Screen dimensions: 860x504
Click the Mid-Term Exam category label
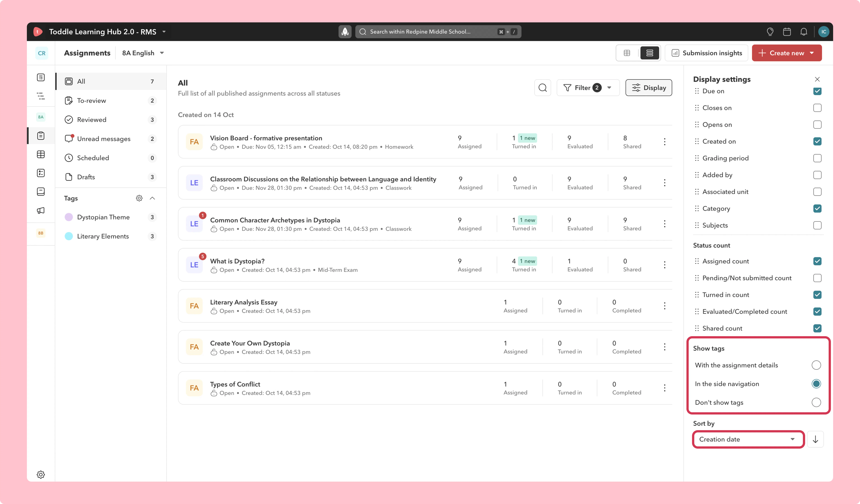pos(338,270)
